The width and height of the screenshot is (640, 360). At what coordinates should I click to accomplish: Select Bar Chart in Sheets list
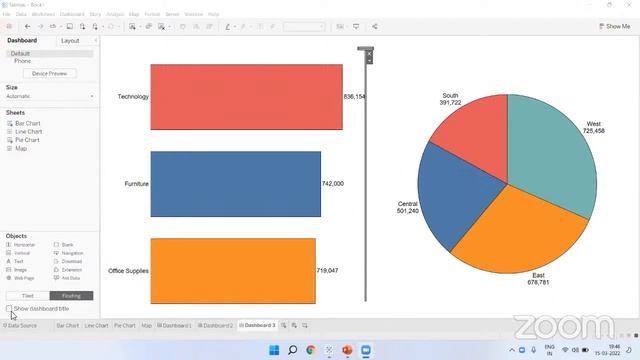click(x=24, y=123)
